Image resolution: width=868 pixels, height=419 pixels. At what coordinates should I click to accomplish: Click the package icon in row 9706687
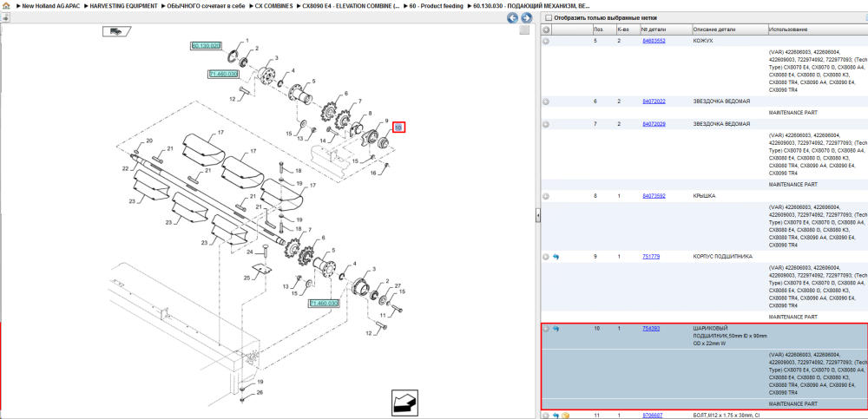point(565,416)
